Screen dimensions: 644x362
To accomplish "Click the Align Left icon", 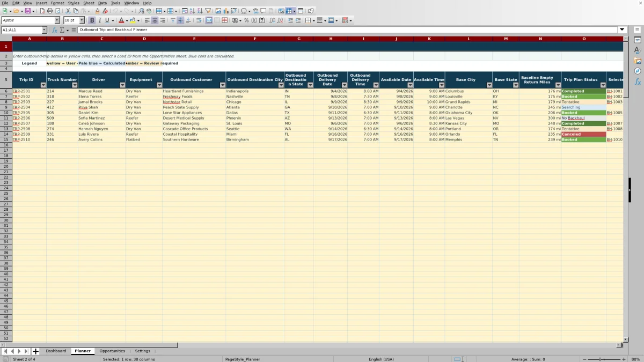I will click(x=147, y=20).
